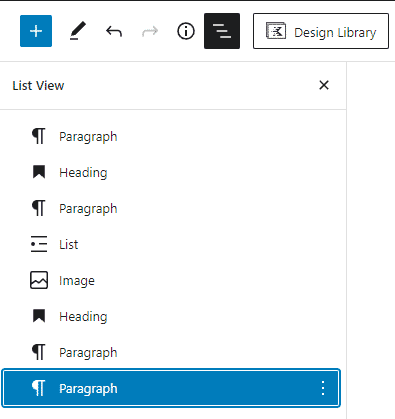The width and height of the screenshot is (395, 419).
Task: Open options for the selected Paragraph block
Action: pyautogui.click(x=323, y=388)
